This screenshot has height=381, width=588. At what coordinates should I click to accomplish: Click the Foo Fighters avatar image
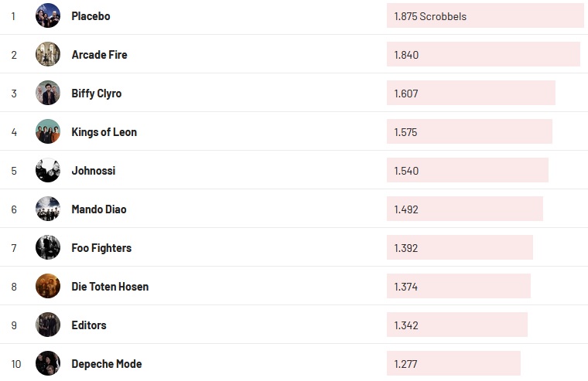coord(48,247)
